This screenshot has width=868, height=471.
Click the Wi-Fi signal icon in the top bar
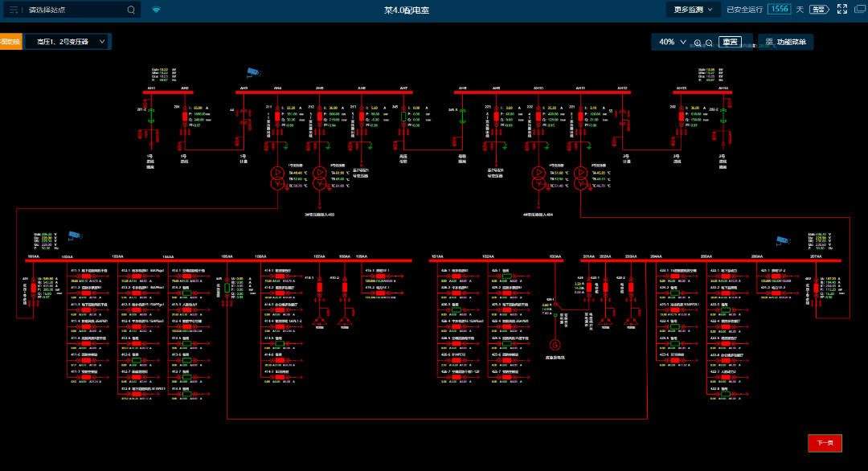(x=156, y=10)
